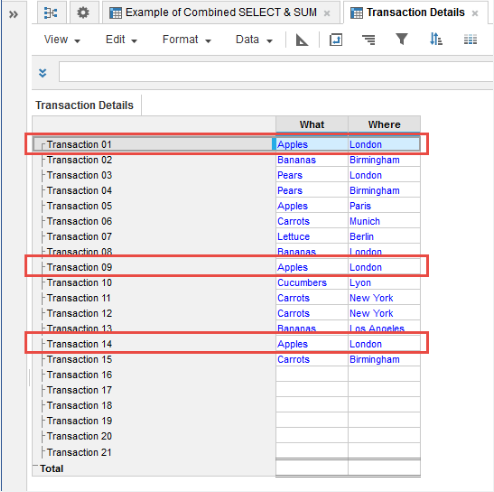Open the Data dropdown menu
The image size is (494, 492).
254,40
